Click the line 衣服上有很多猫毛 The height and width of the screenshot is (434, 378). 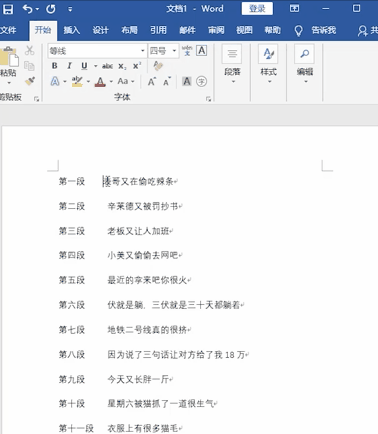coord(143,428)
